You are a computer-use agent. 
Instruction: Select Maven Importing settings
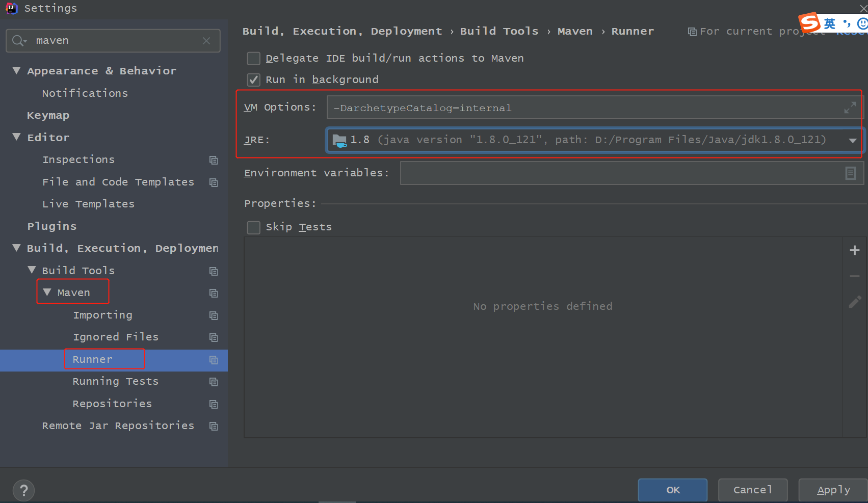pos(102,315)
